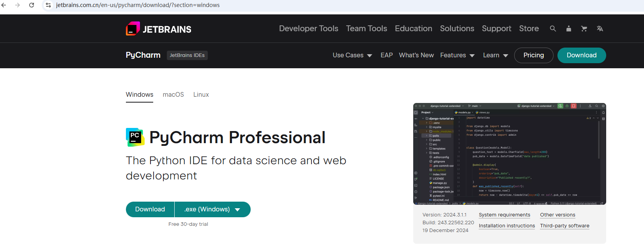Open the Developer Tools menu
Image resolution: width=644 pixels, height=250 pixels.
(309, 28)
